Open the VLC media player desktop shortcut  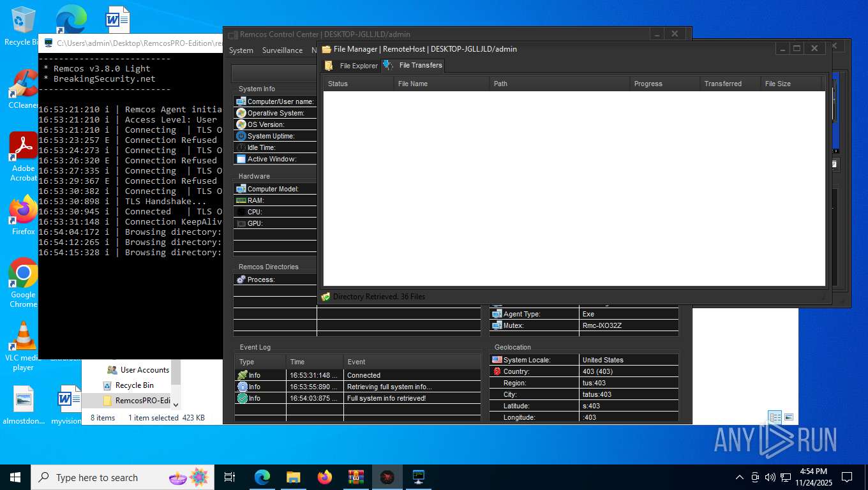pos(23,346)
